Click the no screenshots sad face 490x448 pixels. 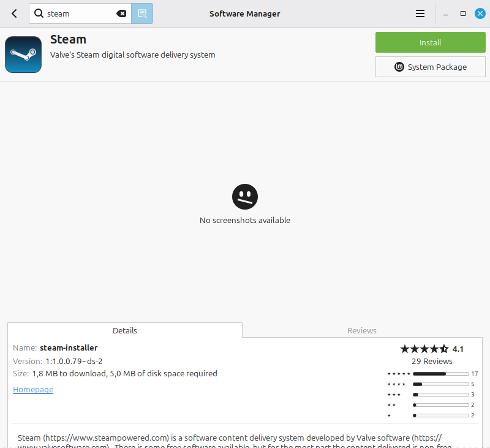click(x=245, y=197)
